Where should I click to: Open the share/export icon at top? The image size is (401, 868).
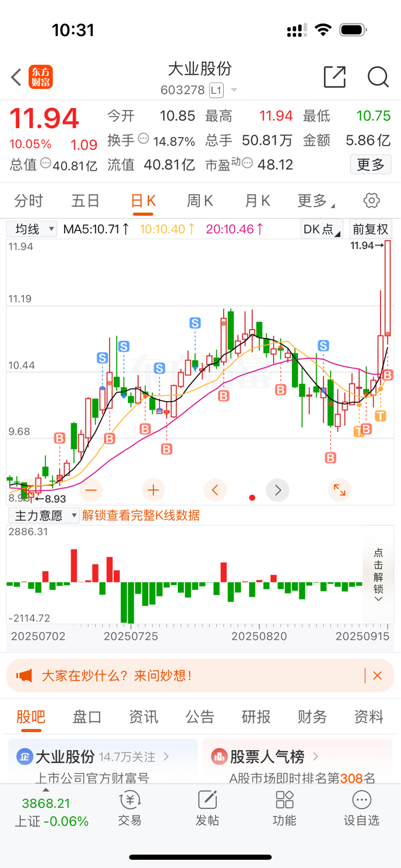pos(335,77)
